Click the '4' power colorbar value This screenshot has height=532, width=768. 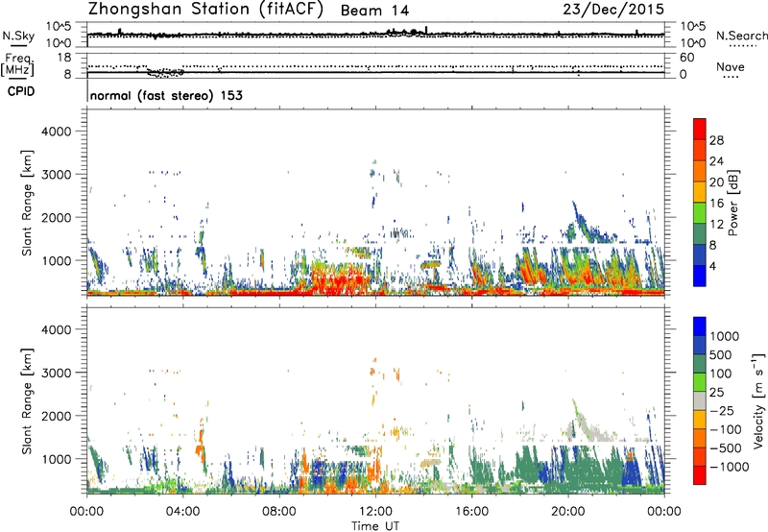click(713, 267)
